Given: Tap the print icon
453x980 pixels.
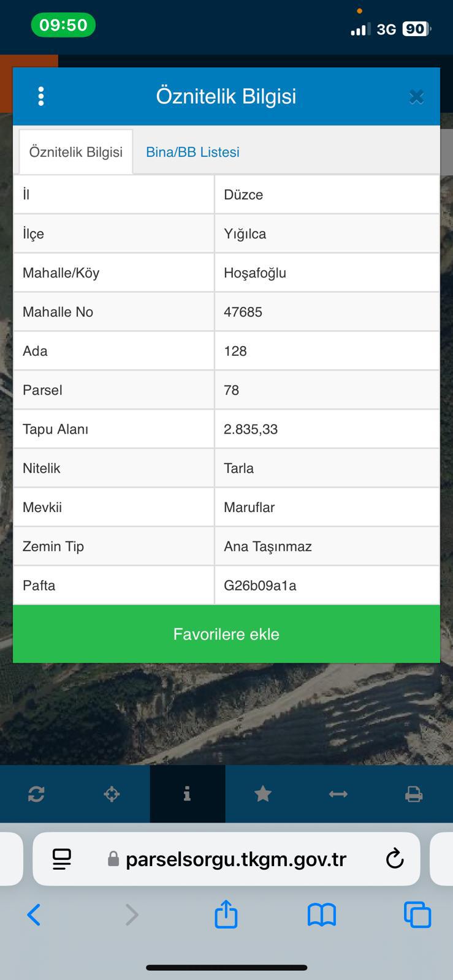Looking at the screenshot, I should pos(414,794).
